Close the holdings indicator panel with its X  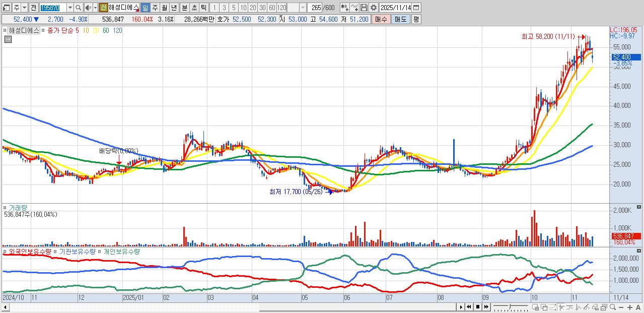(639, 251)
